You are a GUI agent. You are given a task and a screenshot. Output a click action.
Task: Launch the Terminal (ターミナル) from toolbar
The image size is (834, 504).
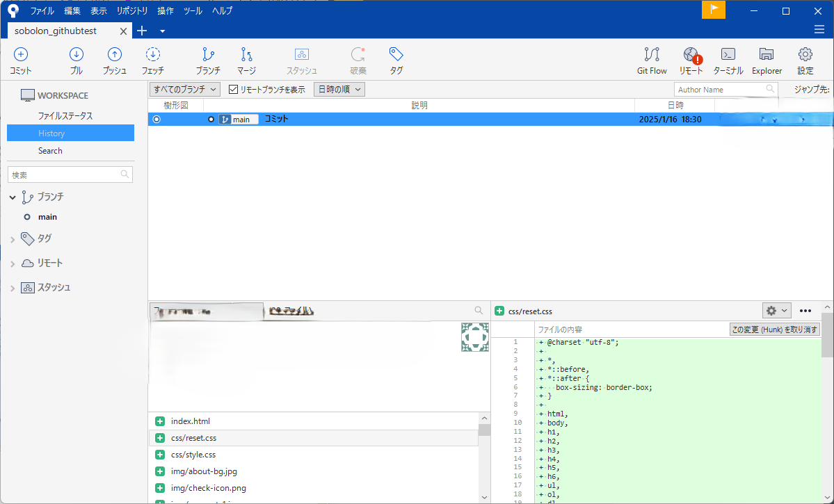(728, 60)
